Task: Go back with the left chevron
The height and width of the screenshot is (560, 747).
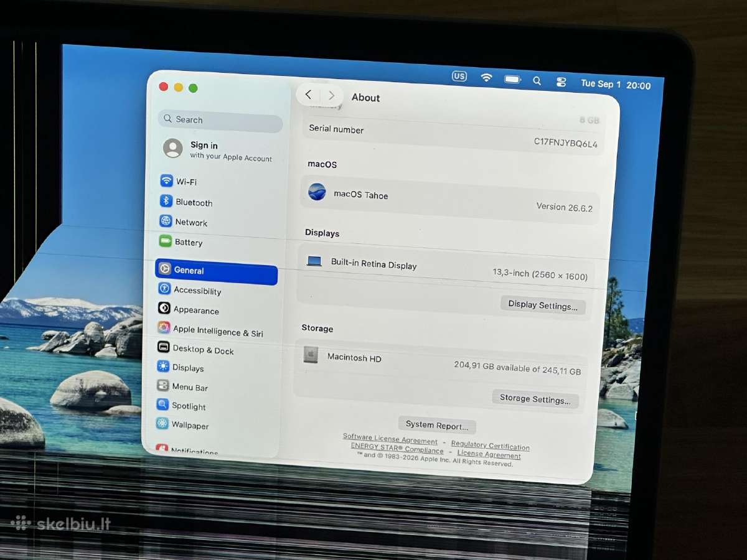Action: coord(308,95)
